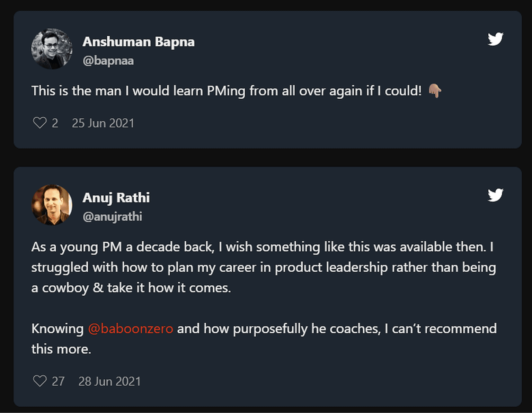Open Anshuman Bapna's profile photo
Image resolution: width=532 pixels, height=413 pixels.
click(52, 49)
